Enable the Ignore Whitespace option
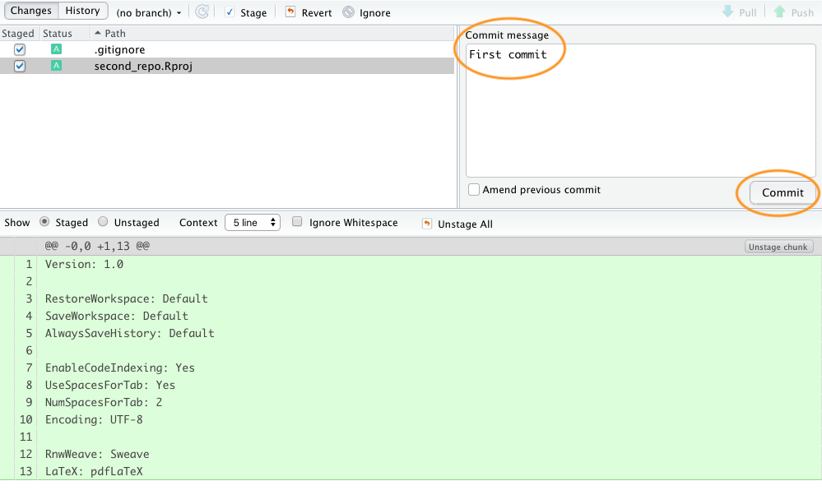The image size is (822, 504). point(298,222)
